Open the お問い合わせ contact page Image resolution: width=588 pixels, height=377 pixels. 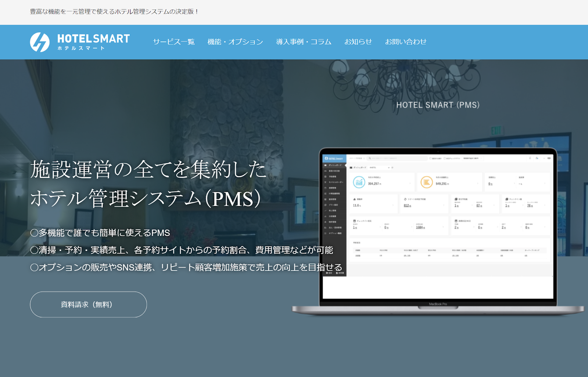(406, 42)
